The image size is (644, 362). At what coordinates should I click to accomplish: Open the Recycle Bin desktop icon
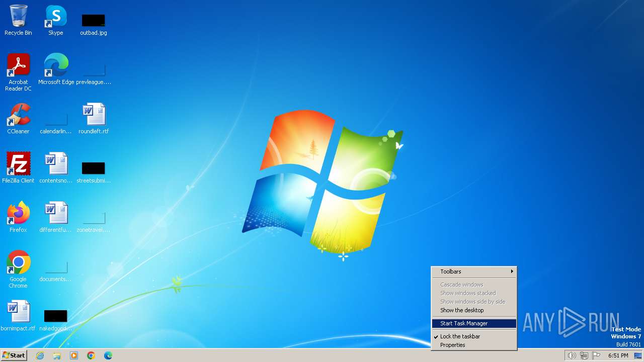18,20
